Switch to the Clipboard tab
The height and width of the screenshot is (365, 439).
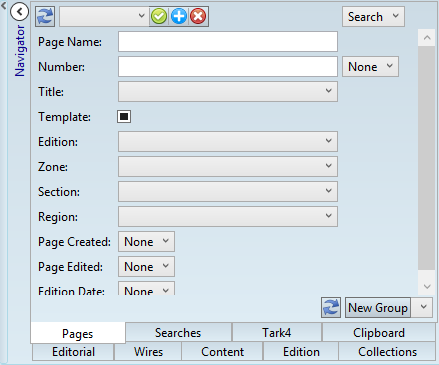pos(379,332)
